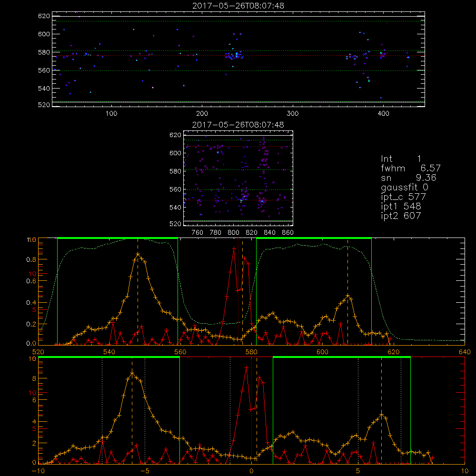Viewport: 476px width, 476px height.
Task: Click y-axis label 8 on bottom plot
Action: 34,379
